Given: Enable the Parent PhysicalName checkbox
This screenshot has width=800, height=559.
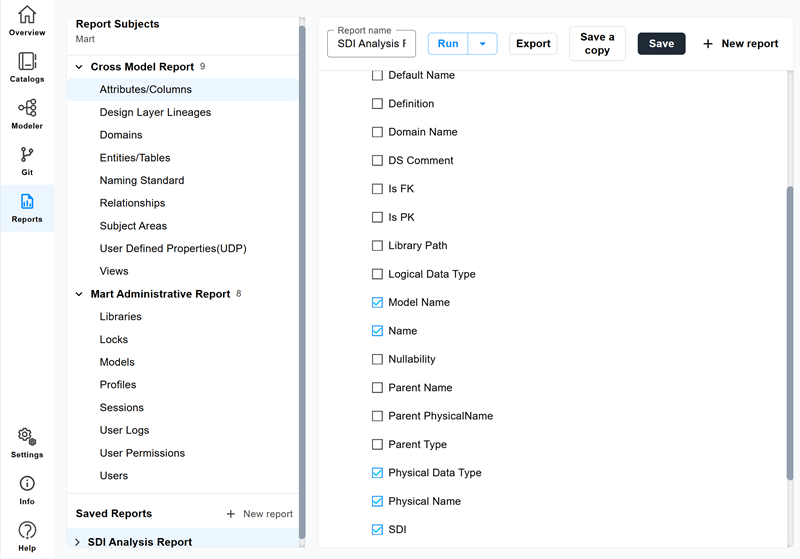Looking at the screenshot, I should [377, 416].
